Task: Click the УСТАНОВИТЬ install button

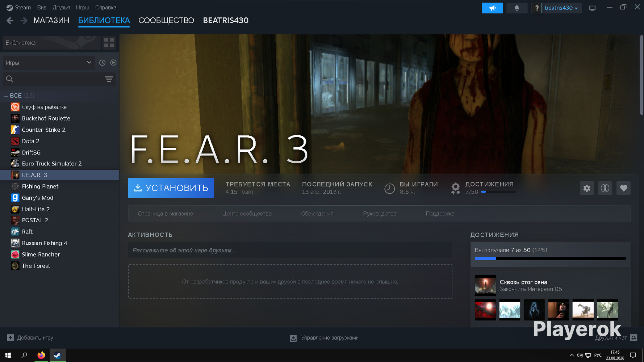Action: pyautogui.click(x=171, y=188)
